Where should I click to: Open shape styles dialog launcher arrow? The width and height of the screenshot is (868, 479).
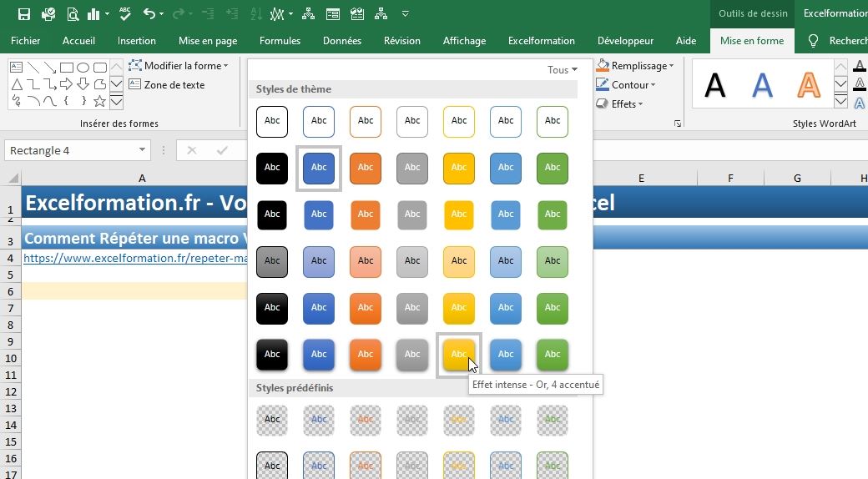[x=677, y=124]
